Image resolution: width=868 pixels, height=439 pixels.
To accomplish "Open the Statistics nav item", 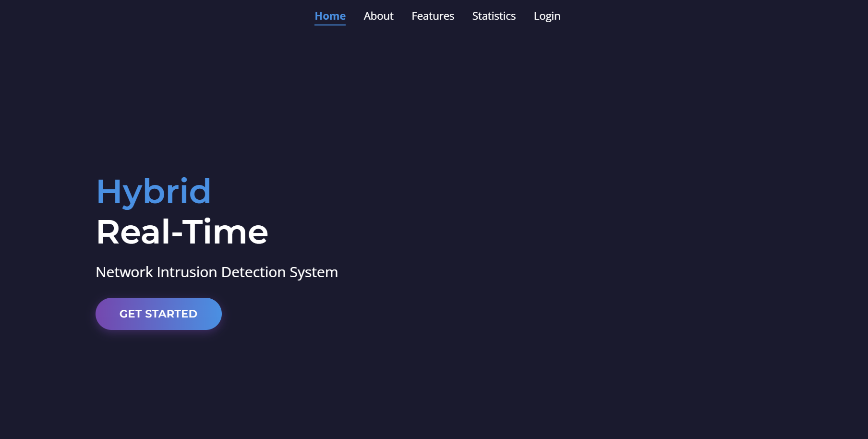I will pos(494,16).
